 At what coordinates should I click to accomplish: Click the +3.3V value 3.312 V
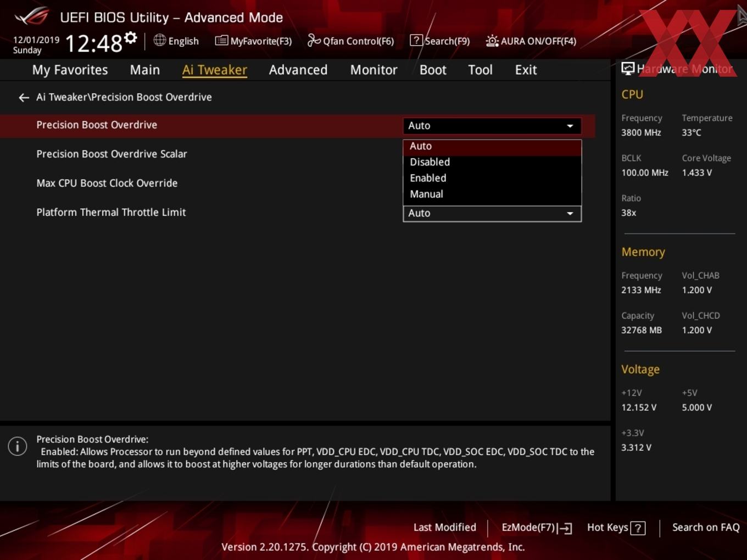[636, 448]
